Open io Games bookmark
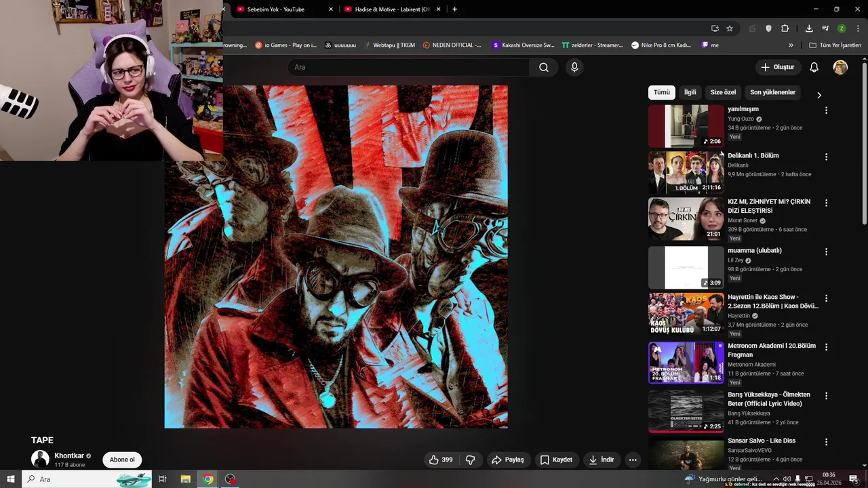 coord(285,45)
